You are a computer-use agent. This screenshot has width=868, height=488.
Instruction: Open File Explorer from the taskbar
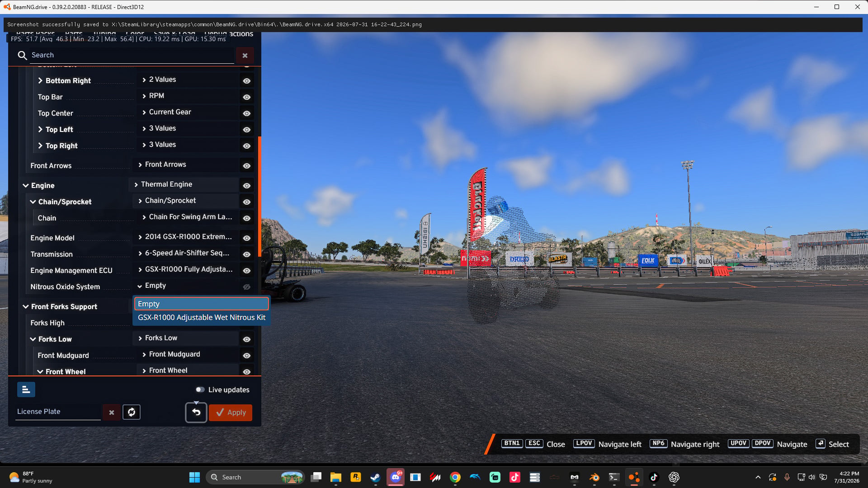coord(335,477)
